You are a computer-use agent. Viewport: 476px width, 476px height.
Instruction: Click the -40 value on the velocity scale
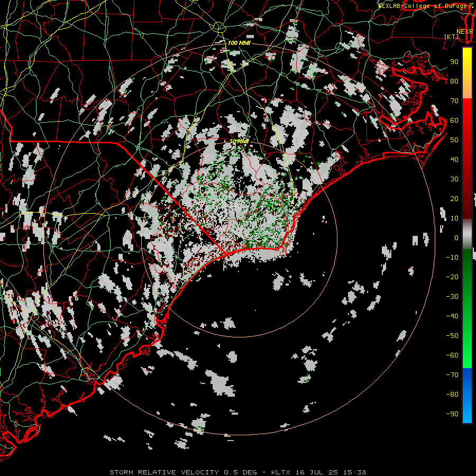(452, 316)
